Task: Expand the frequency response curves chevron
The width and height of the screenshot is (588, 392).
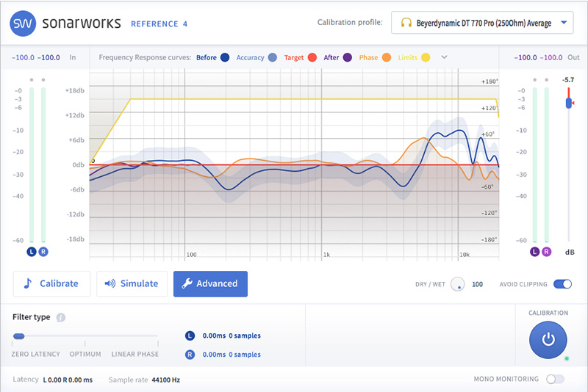Action: 444,57
